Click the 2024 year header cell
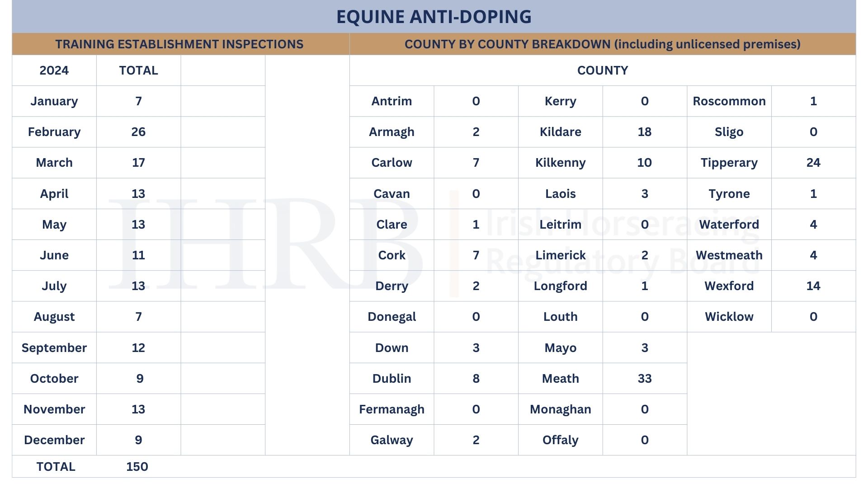 click(54, 70)
